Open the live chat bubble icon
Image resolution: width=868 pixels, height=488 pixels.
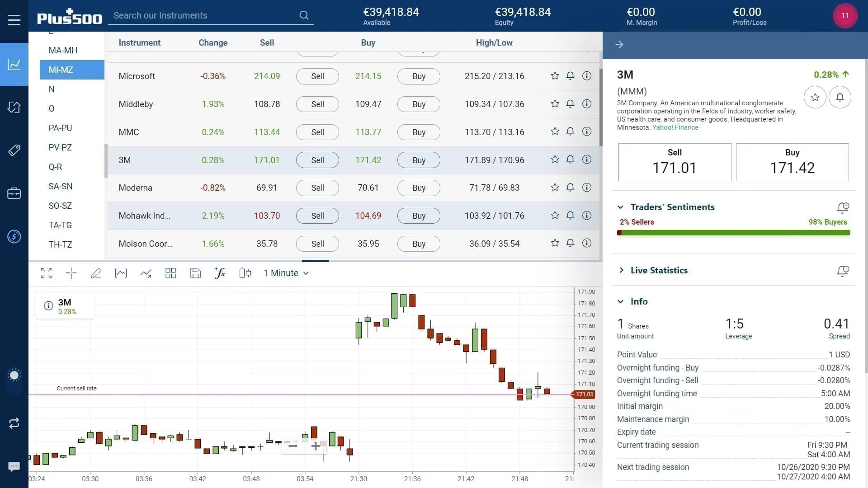[x=14, y=466]
